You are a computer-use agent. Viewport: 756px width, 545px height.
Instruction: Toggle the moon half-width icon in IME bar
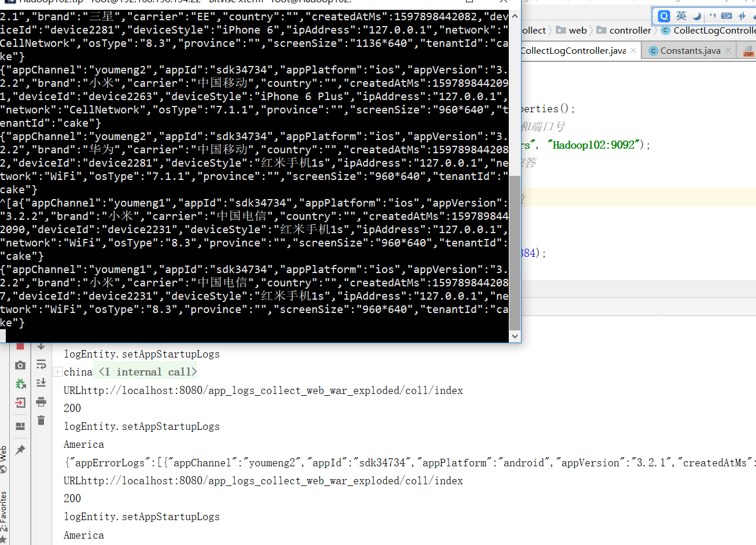tap(697, 16)
